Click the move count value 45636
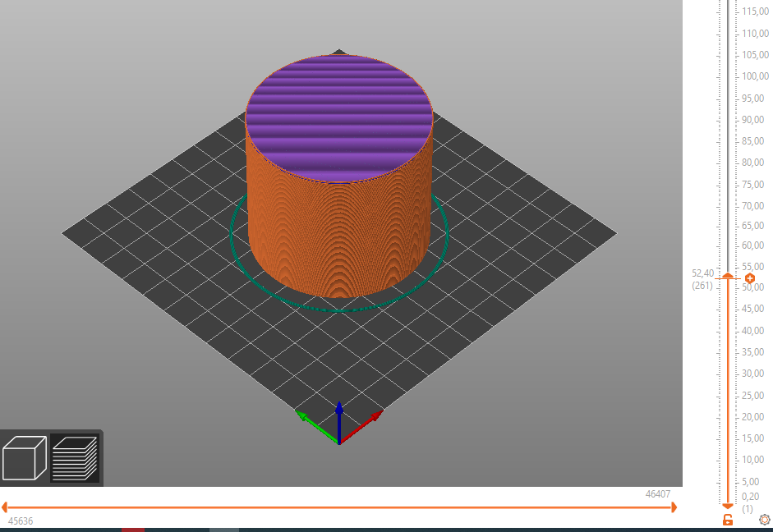Screen dimensions: 773x532 click(21, 521)
